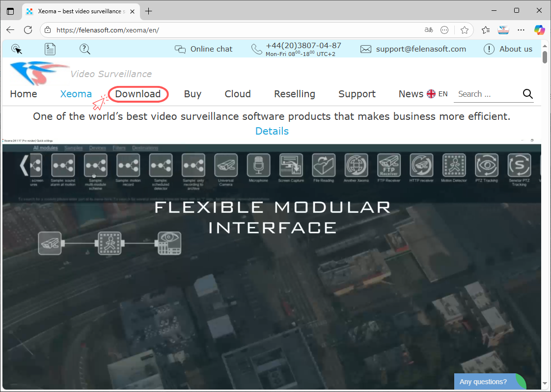Viewport: 551px width, 392px height.
Task: Select the Another Xeoma module icon
Action: click(x=356, y=166)
